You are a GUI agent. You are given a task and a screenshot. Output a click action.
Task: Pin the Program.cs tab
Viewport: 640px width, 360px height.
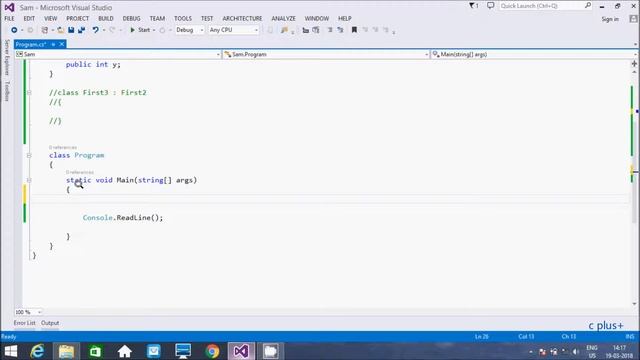[x=53, y=44]
